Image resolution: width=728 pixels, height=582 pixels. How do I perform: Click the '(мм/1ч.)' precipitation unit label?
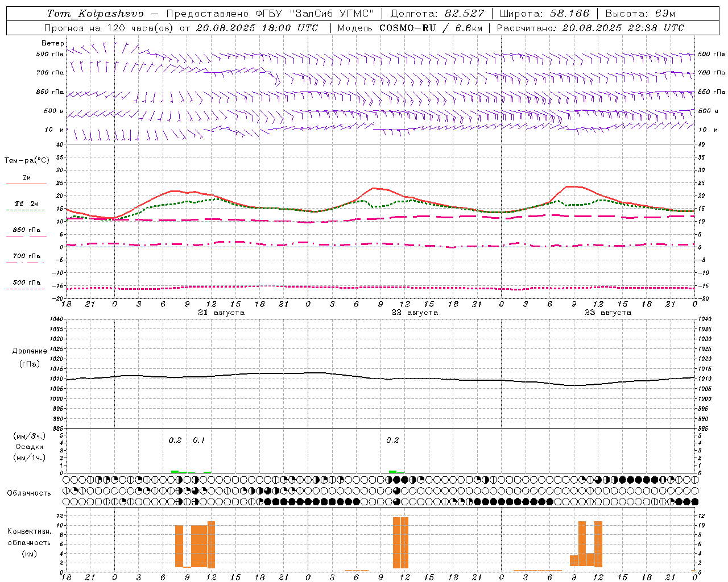click(30, 458)
